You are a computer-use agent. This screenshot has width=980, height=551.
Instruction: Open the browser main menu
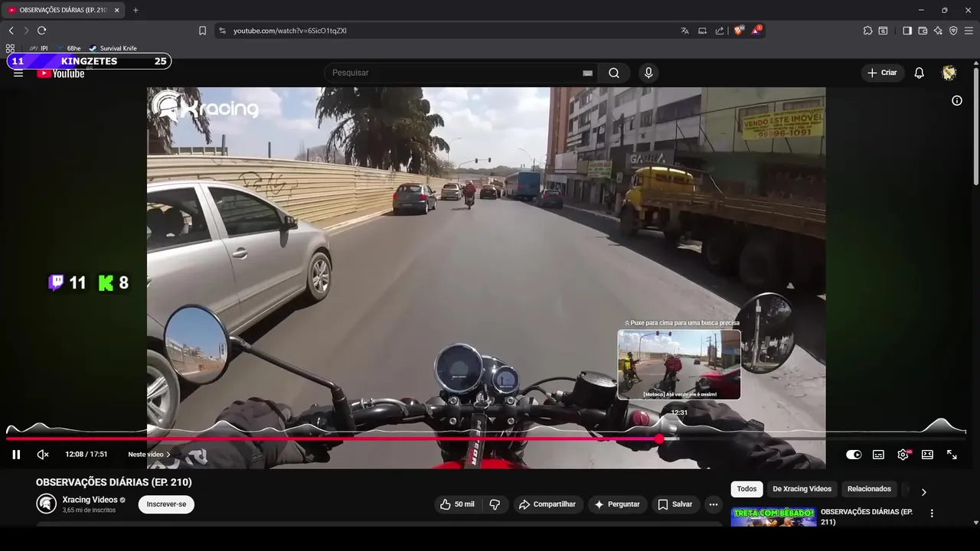click(x=969, y=31)
